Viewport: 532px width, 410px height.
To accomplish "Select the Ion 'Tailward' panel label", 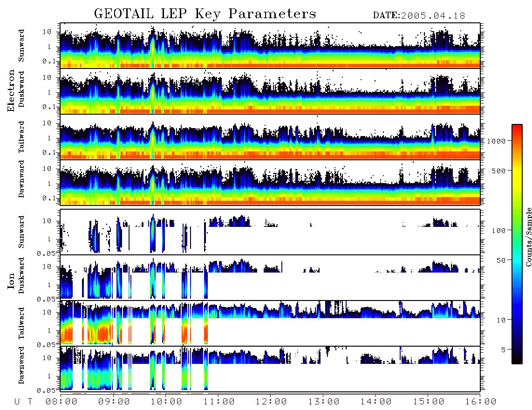I will click(x=21, y=323).
